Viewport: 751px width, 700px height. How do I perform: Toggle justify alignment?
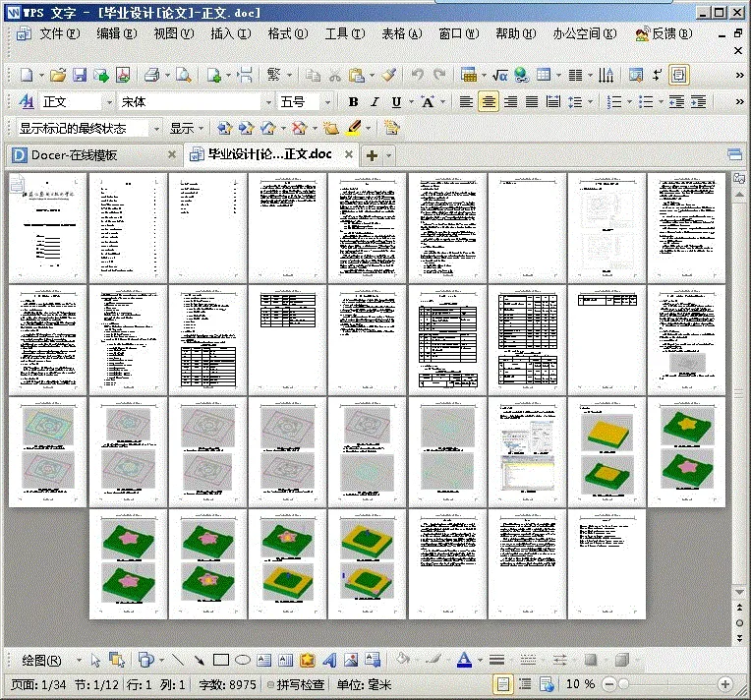pos(532,101)
